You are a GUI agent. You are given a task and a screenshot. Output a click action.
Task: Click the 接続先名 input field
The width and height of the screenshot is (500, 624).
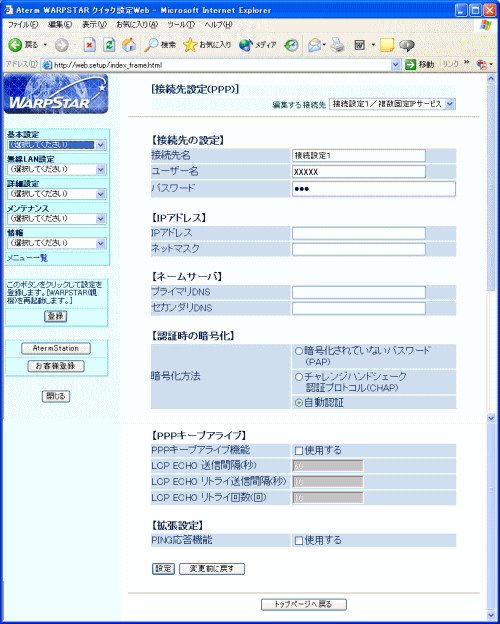pyautogui.click(x=359, y=156)
